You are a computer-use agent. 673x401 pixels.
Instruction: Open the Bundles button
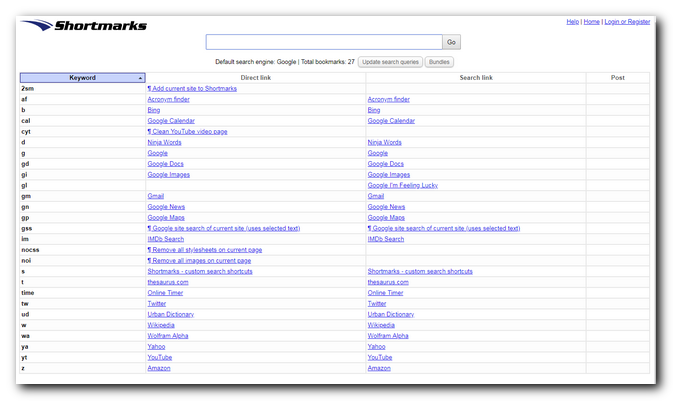tap(439, 62)
